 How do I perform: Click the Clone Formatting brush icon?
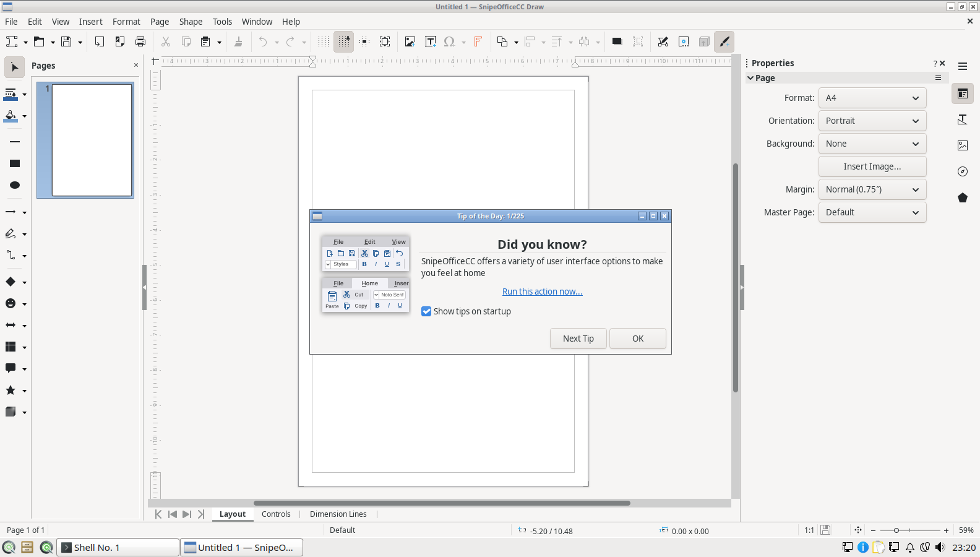238,41
